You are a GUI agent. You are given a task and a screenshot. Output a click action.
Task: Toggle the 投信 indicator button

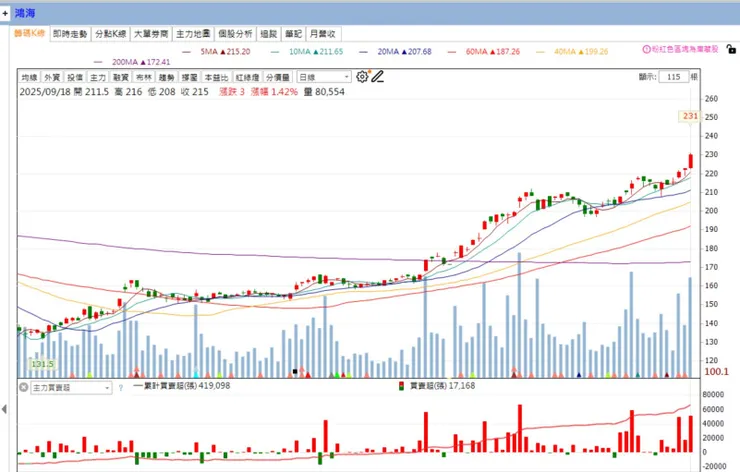(x=75, y=77)
